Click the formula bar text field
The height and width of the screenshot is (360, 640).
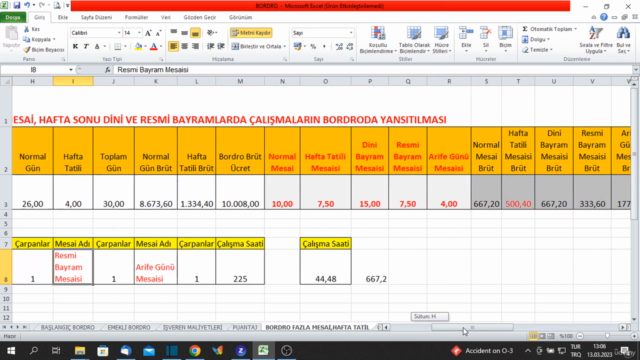373,70
